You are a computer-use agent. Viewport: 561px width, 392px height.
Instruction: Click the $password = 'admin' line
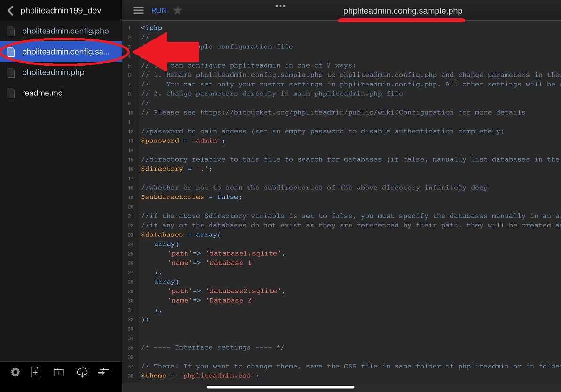[x=183, y=141]
